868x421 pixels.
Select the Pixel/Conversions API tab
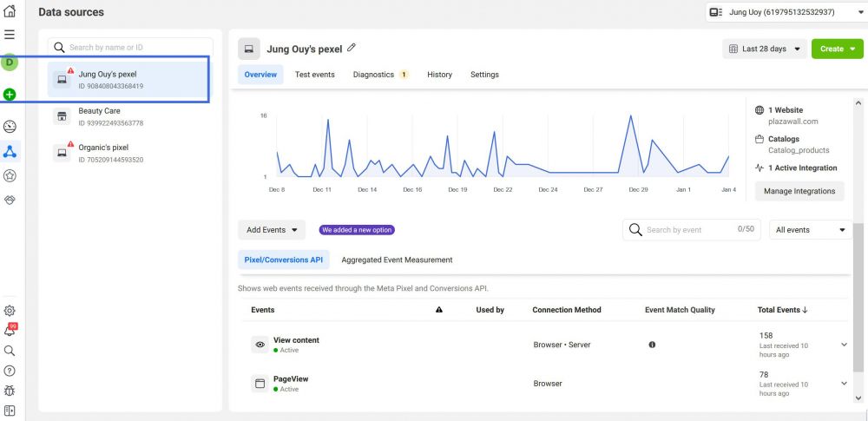tap(284, 260)
